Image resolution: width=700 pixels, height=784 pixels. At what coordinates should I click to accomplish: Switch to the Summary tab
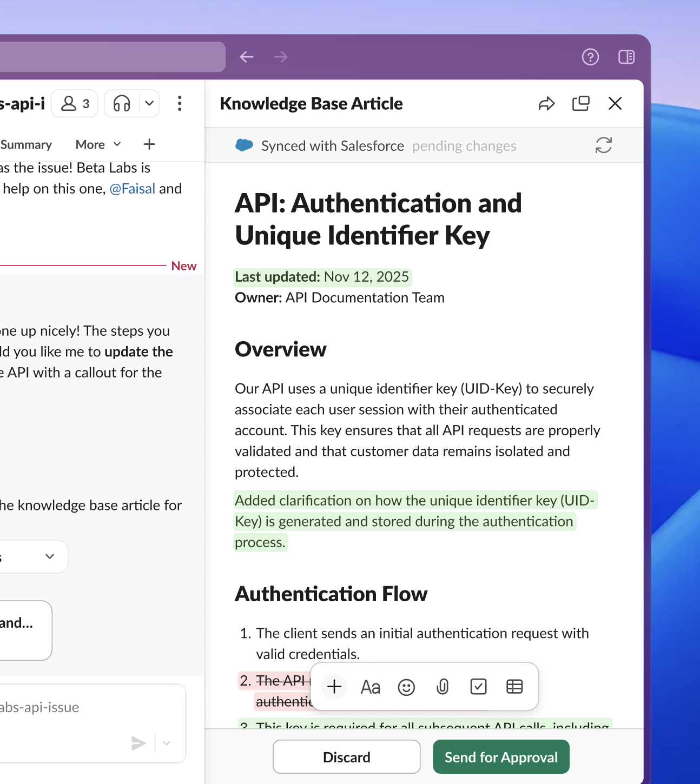(26, 144)
